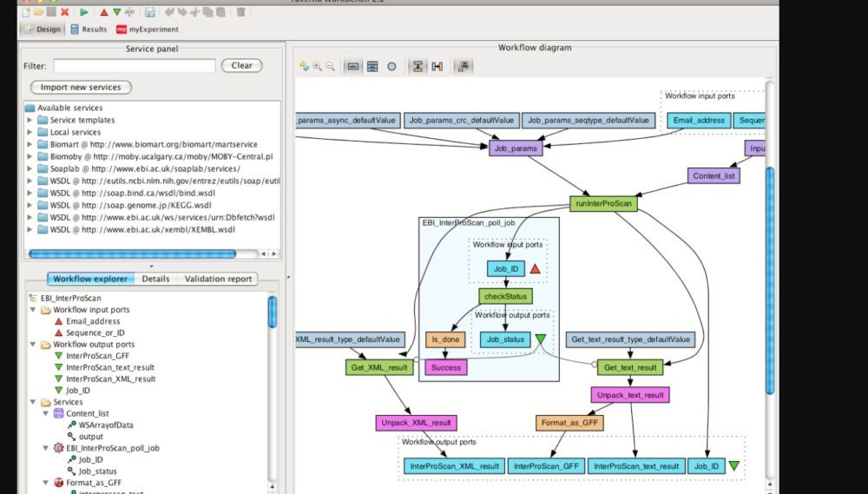
Task: Switch to the Results tab
Action: (89, 30)
